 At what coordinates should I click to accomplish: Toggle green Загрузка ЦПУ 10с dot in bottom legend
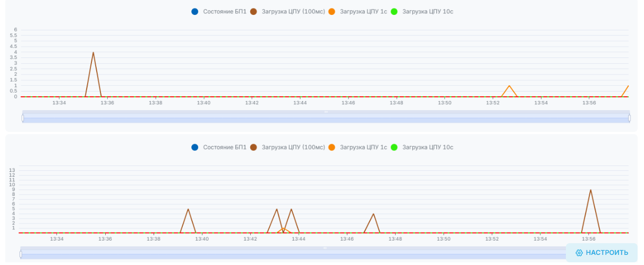[394, 147]
